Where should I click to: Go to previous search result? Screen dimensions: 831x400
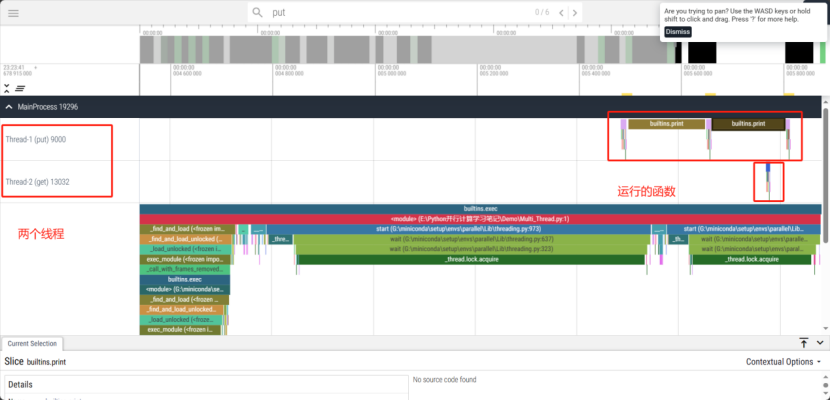click(x=562, y=12)
